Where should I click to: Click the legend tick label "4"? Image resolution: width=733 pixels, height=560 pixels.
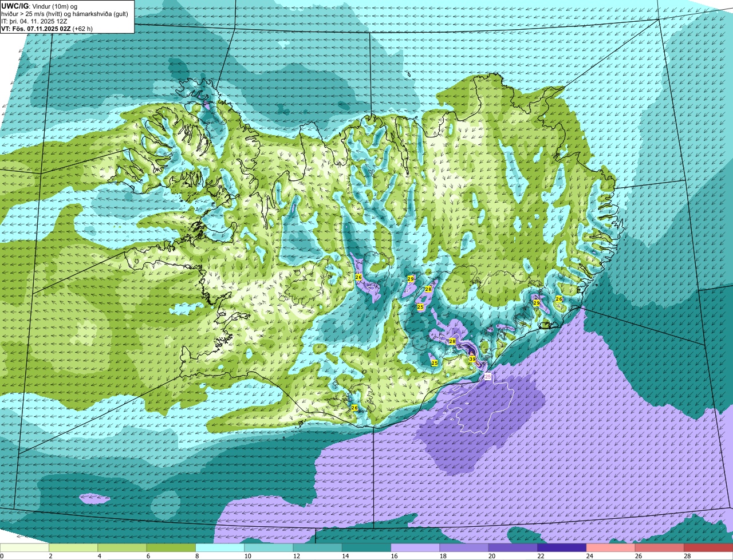99,556
